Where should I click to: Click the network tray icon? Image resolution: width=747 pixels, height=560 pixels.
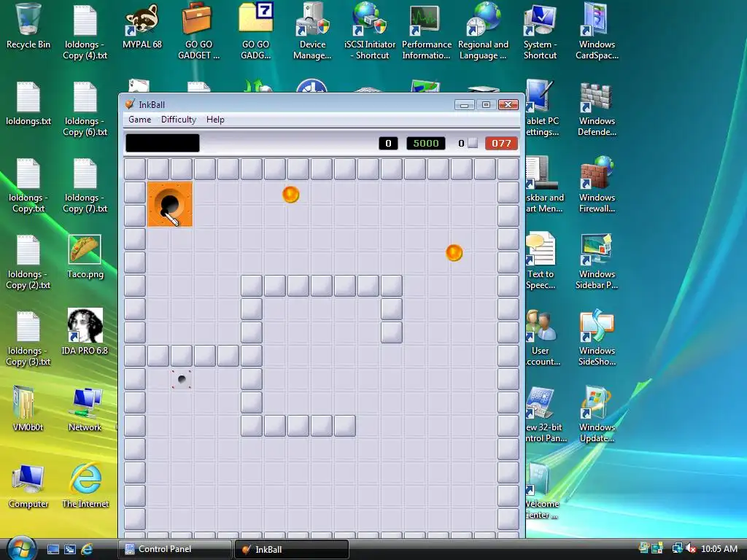(x=677, y=548)
